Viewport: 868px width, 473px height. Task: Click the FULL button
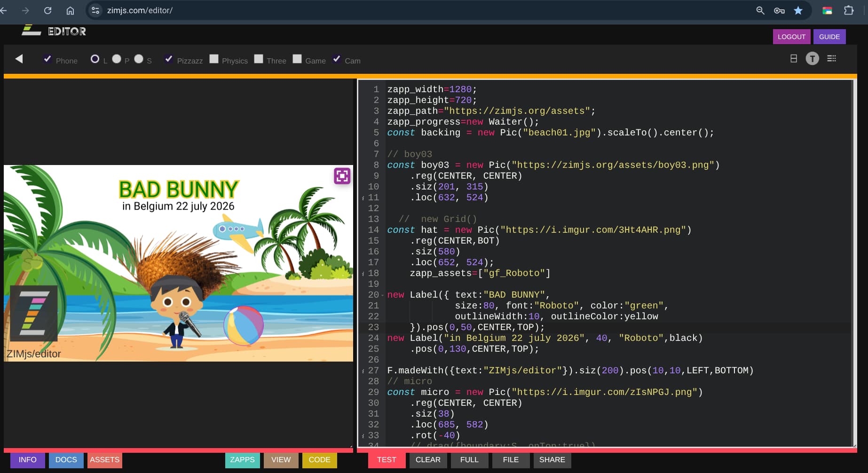tap(469, 460)
